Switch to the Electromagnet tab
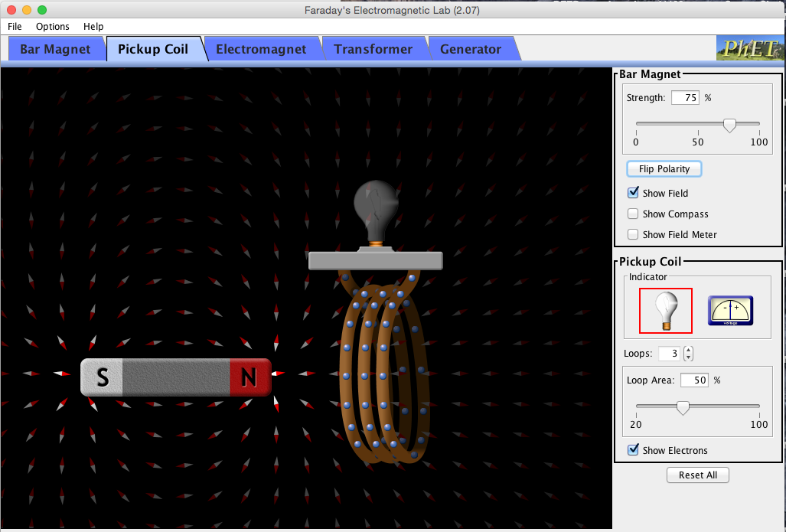 [261, 49]
